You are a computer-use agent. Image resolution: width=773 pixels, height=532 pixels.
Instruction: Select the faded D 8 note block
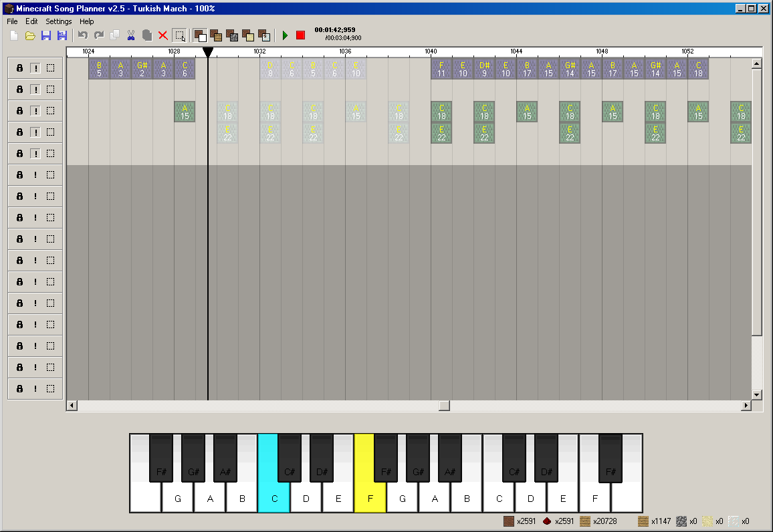pyautogui.click(x=270, y=69)
